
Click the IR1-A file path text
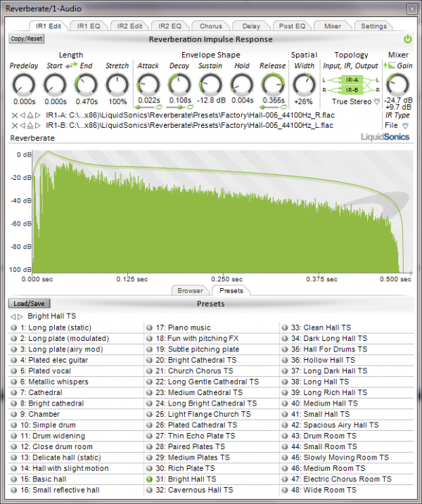pos(190,115)
